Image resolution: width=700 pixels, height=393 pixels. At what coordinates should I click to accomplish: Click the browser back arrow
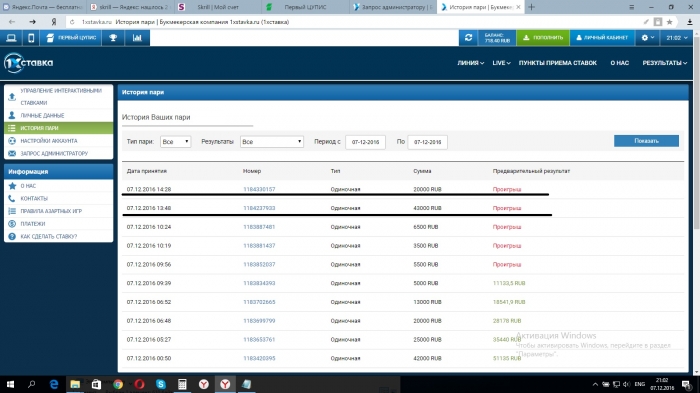12,22
